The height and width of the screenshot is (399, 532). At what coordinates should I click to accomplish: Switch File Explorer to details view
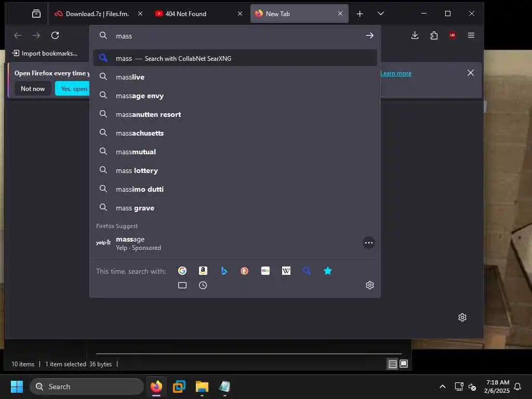[x=392, y=364]
